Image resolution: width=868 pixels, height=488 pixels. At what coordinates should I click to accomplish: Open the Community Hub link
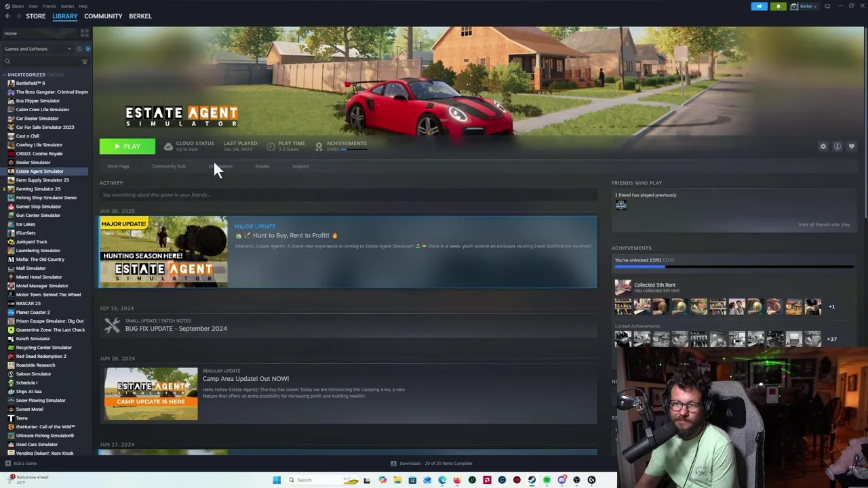(x=169, y=166)
